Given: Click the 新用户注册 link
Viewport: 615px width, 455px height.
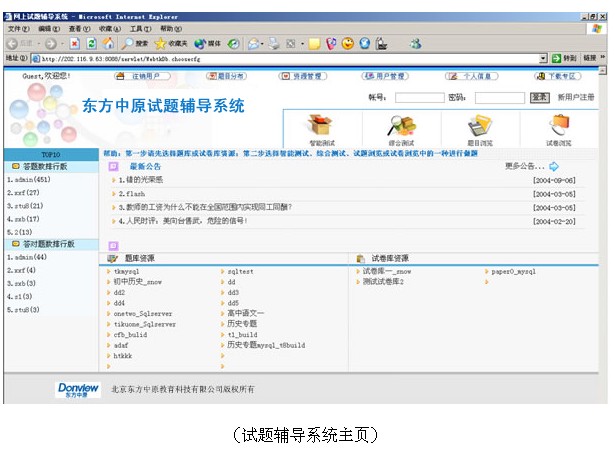Looking at the screenshot, I should [x=576, y=97].
